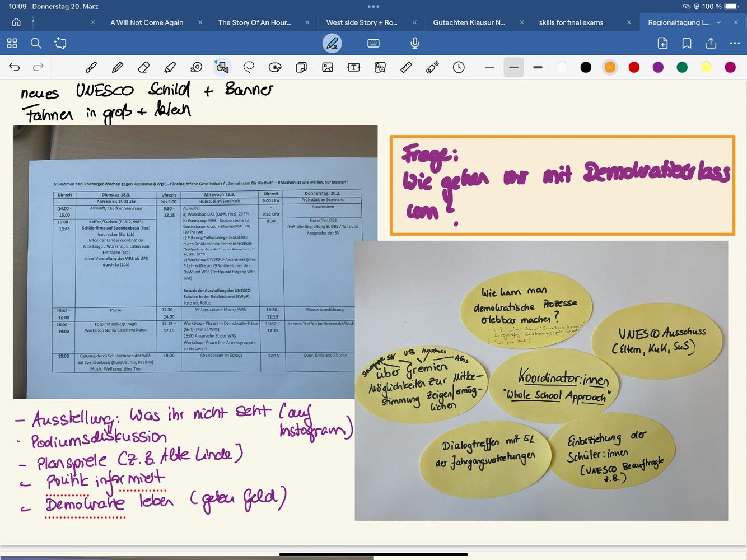Switch to the 'A Will Not Come Again' tab
This screenshot has width=747, height=560.
click(x=147, y=22)
